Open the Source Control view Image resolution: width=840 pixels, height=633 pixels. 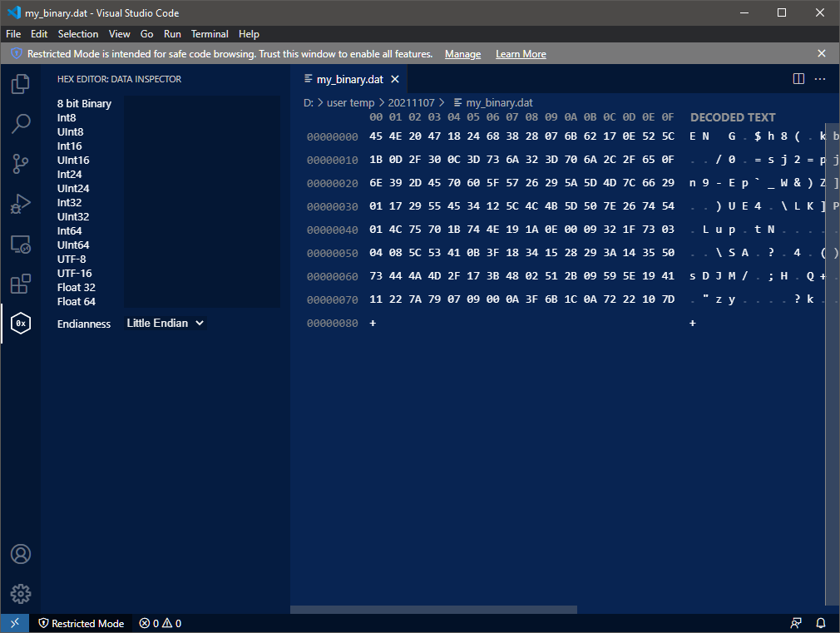pyautogui.click(x=20, y=164)
